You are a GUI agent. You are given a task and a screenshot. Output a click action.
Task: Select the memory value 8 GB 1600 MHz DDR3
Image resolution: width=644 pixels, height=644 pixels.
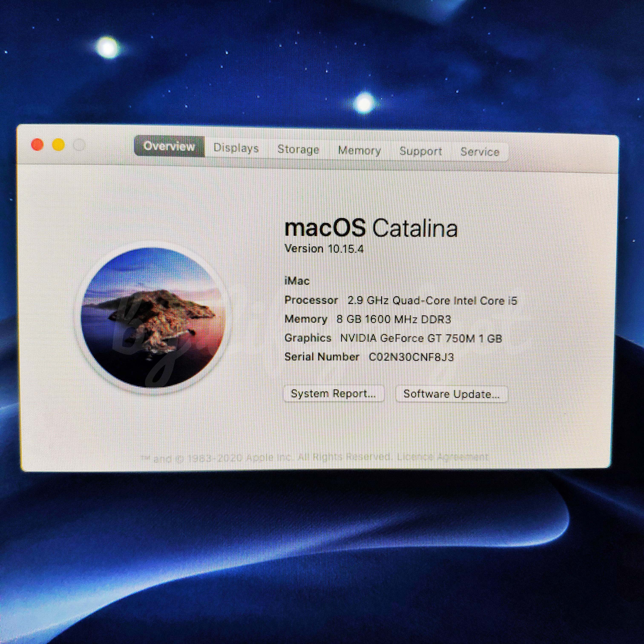pos(394,319)
